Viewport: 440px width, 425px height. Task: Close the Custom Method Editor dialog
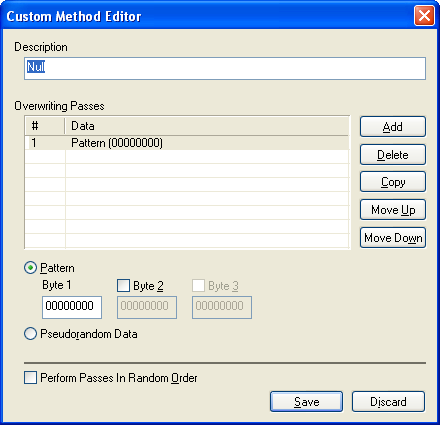coord(424,15)
